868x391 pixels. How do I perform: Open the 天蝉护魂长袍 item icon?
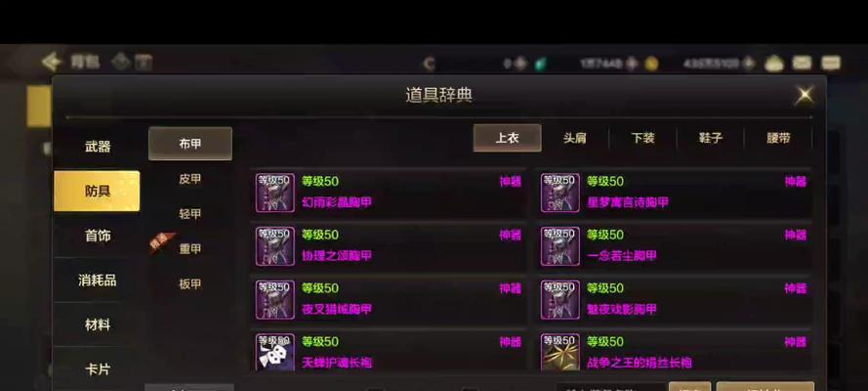click(x=275, y=352)
